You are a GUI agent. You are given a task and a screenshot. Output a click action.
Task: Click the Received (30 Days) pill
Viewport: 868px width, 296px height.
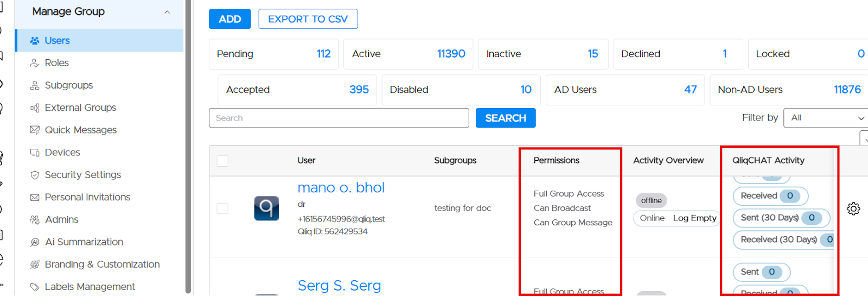click(x=783, y=240)
